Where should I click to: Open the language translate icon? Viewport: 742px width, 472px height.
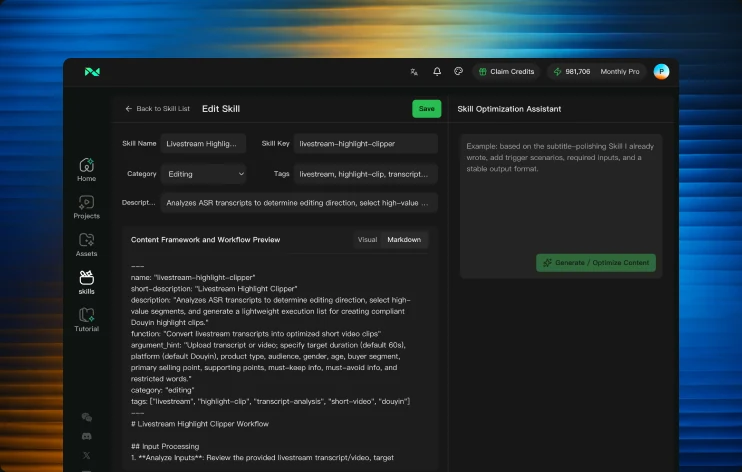coord(414,72)
